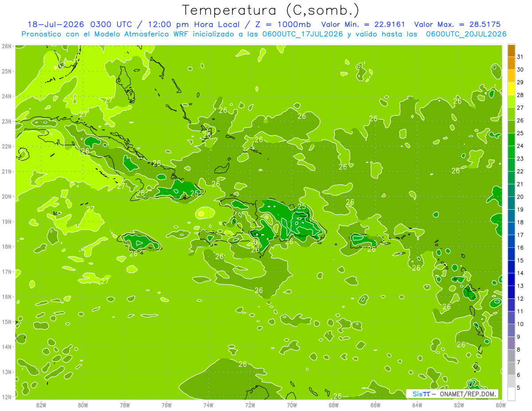Click latitude axis label "12N"

click(x=6, y=397)
